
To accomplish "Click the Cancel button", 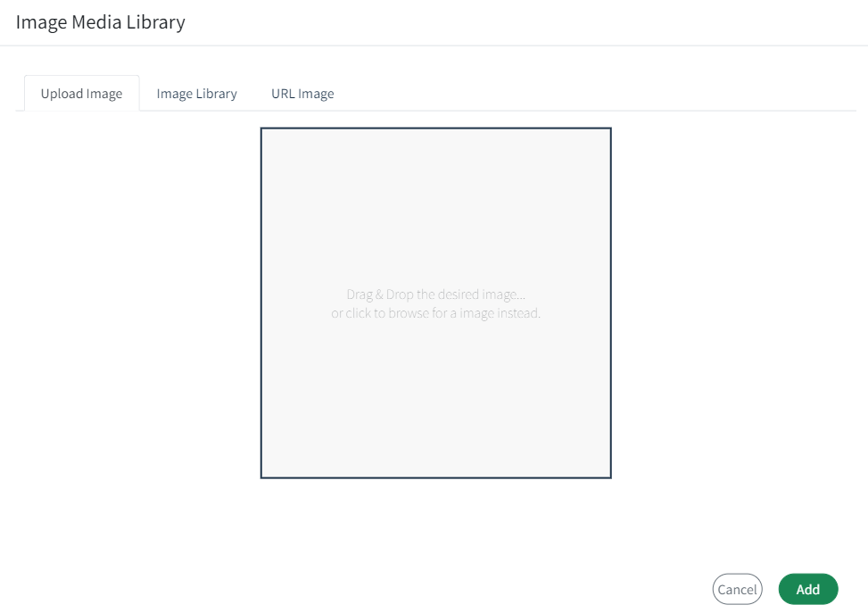I will [737, 589].
